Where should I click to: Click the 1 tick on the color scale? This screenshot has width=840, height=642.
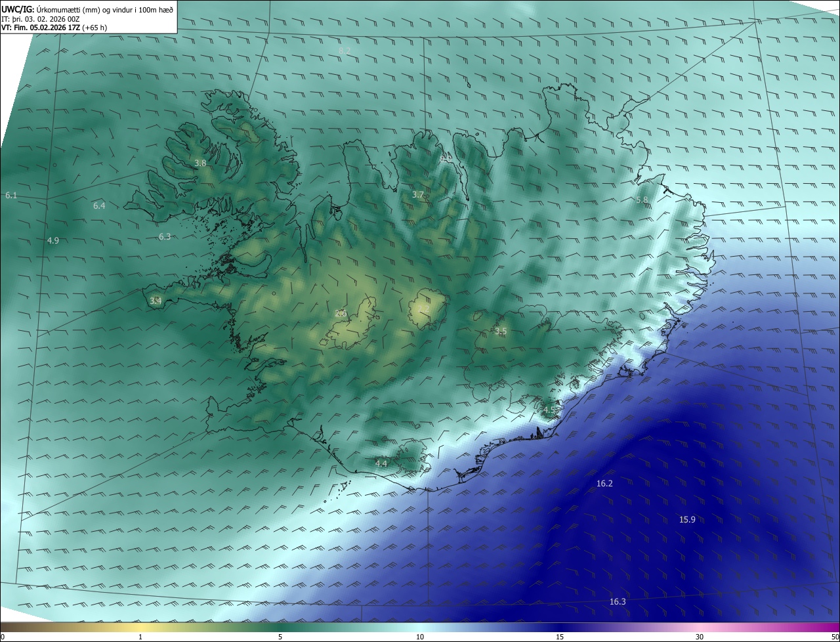[x=140, y=637]
